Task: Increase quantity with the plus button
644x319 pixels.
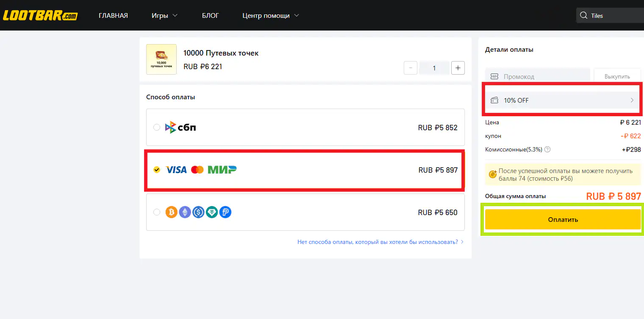Action: [x=458, y=68]
